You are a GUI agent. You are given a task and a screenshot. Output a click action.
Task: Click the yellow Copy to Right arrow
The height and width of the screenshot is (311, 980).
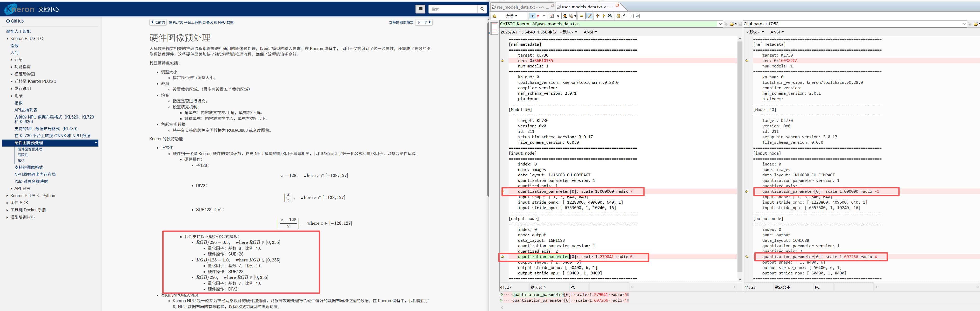[582, 16]
